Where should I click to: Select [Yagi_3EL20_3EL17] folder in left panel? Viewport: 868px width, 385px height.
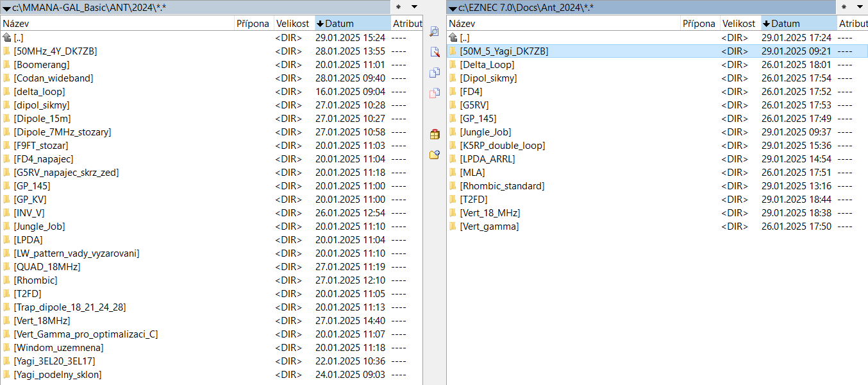pos(54,361)
